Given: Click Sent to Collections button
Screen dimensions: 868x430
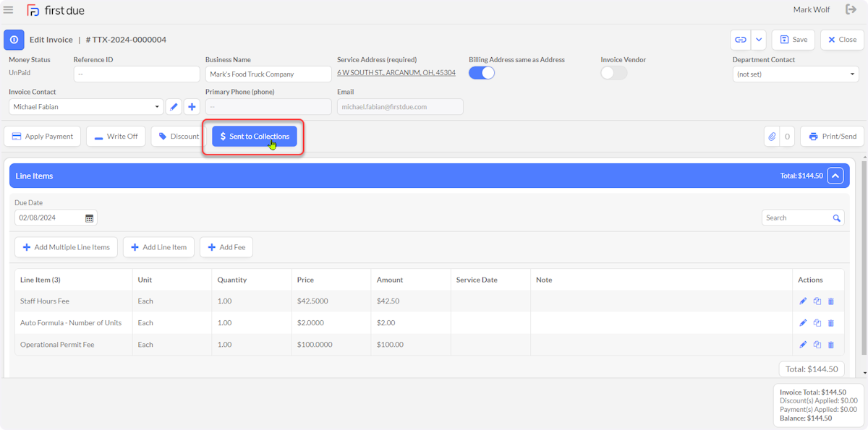Looking at the screenshot, I should [x=255, y=137].
